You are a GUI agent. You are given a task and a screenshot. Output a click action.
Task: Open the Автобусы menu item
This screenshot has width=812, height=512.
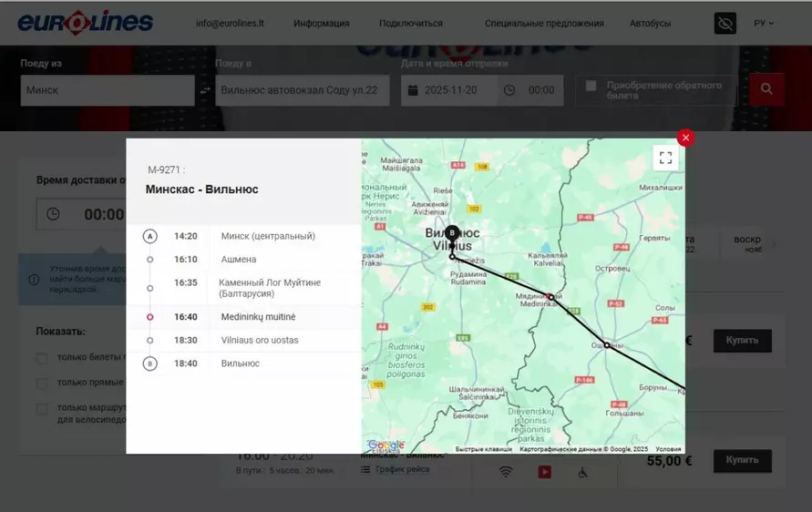pos(650,24)
